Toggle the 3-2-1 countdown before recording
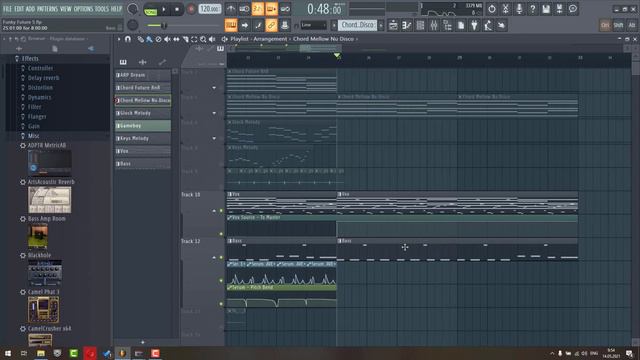Image resolution: width=640 pixels, height=360 pixels. point(258,9)
